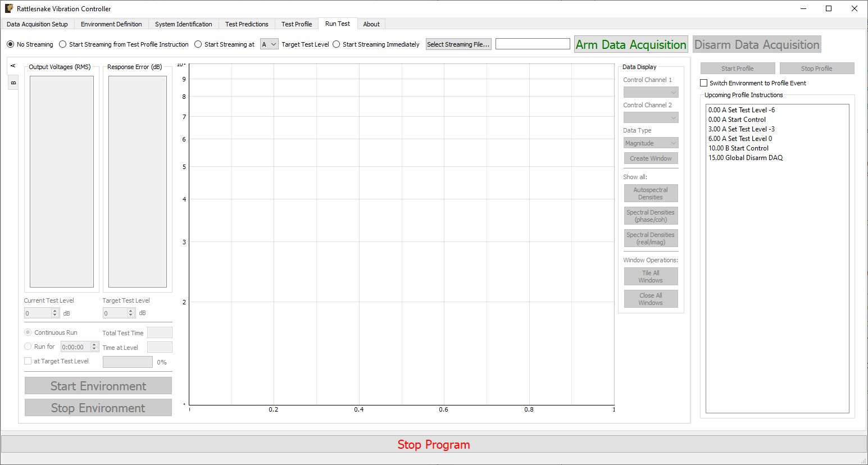Screen dimensions: 868x465
Task: Open Select Streaming File dialog
Action: point(458,44)
